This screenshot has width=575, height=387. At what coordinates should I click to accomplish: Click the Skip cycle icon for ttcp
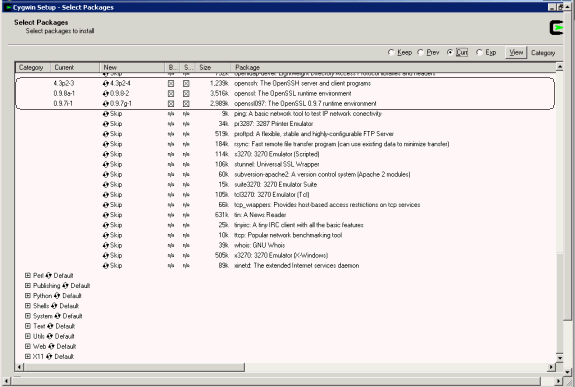click(x=106, y=235)
